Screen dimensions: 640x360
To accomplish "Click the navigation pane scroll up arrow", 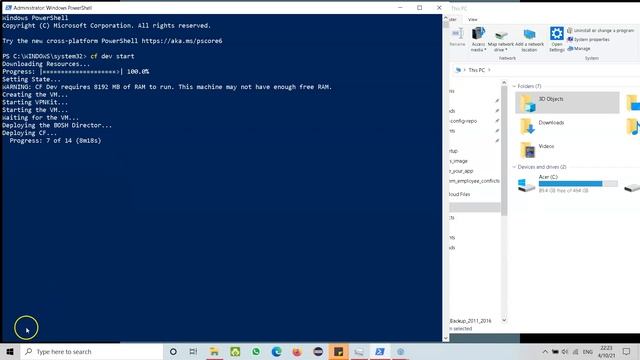I will coord(504,83).
